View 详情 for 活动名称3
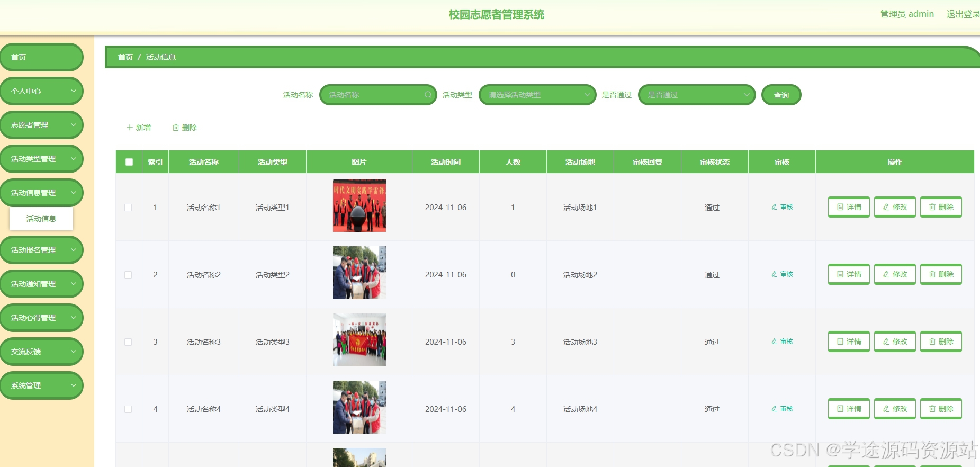The width and height of the screenshot is (980, 467). [849, 342]
